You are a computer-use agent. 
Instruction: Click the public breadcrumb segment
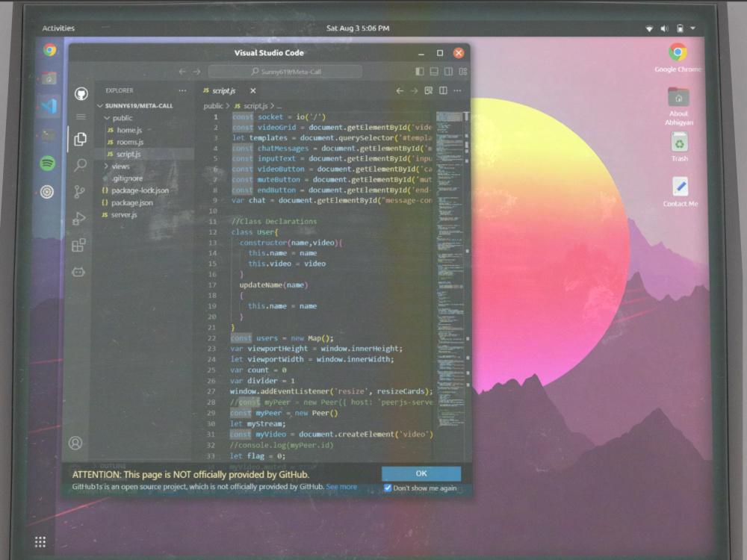tap(213, 106)
